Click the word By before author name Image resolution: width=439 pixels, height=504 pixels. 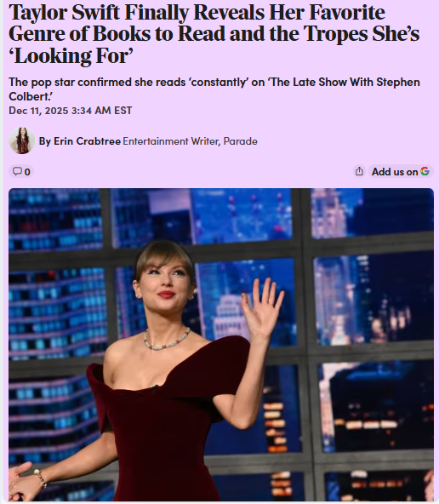44,141
